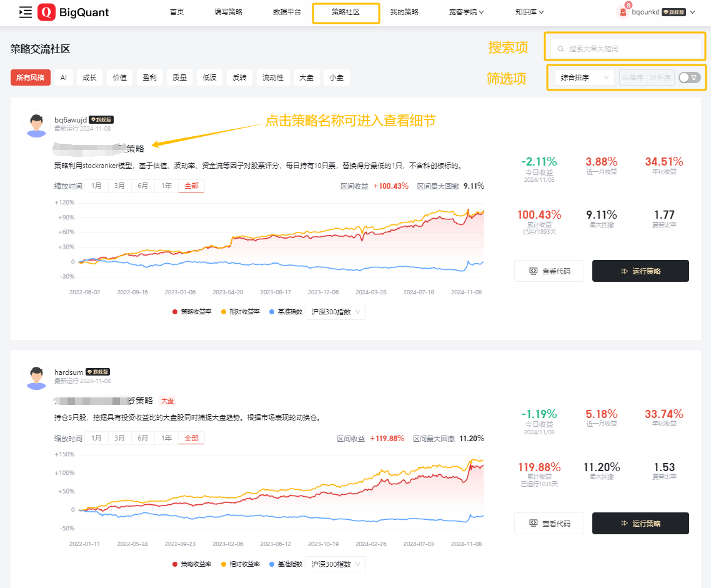The height and width of the screenshot is (588, 711).
Task: Select 6月 range on bq6awujd chart
Action: (x=143, y=186)
